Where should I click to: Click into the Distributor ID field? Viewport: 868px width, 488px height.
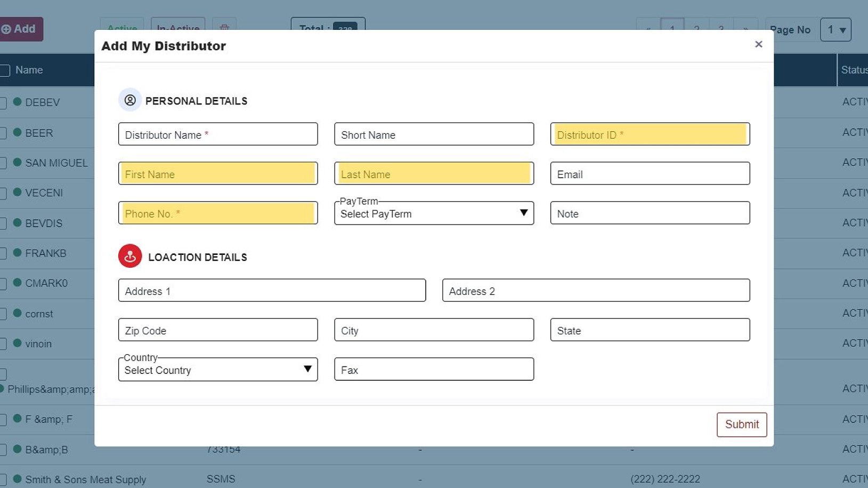(x=650, y=134)
